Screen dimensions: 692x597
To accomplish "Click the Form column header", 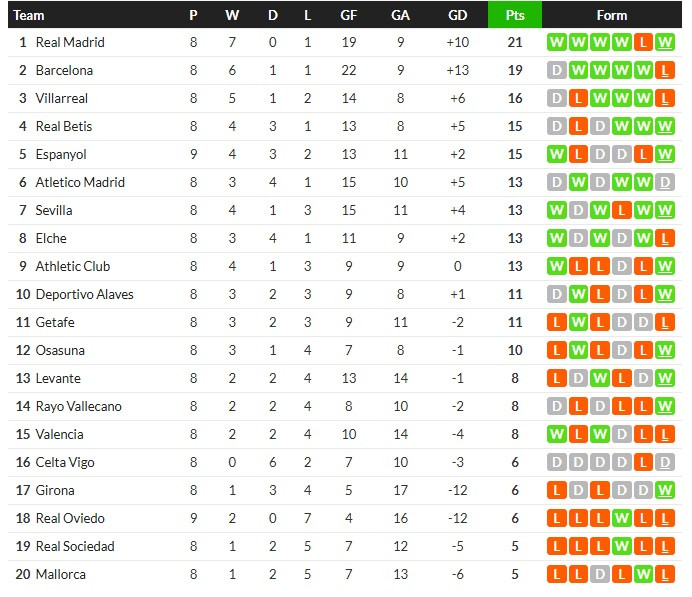I will click(611, 15).
